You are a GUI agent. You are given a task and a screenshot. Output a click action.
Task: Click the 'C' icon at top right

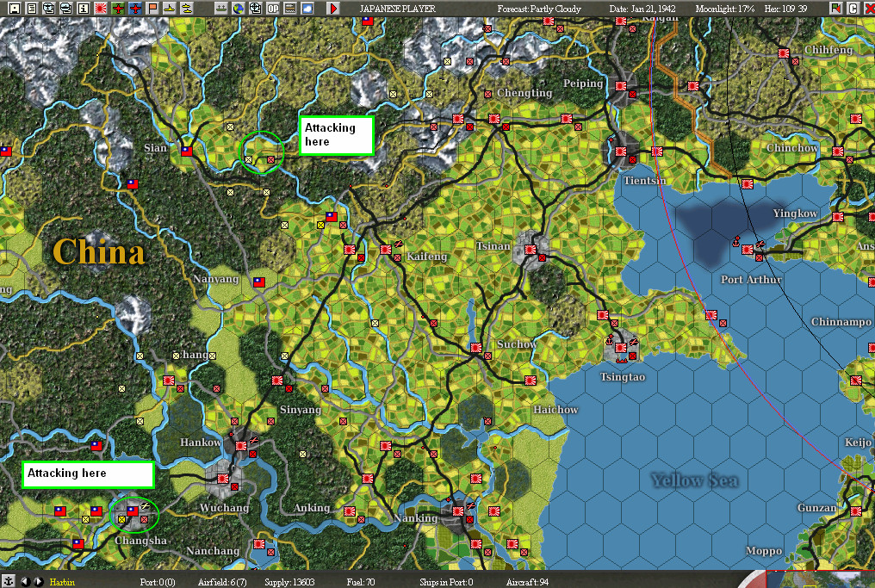pos(853,8)
